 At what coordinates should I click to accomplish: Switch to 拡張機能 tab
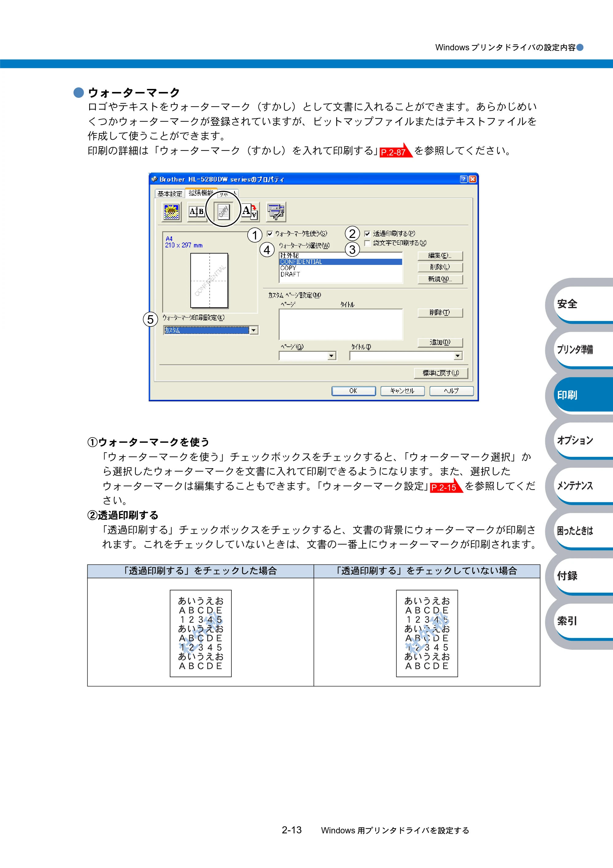pos(201,193)
